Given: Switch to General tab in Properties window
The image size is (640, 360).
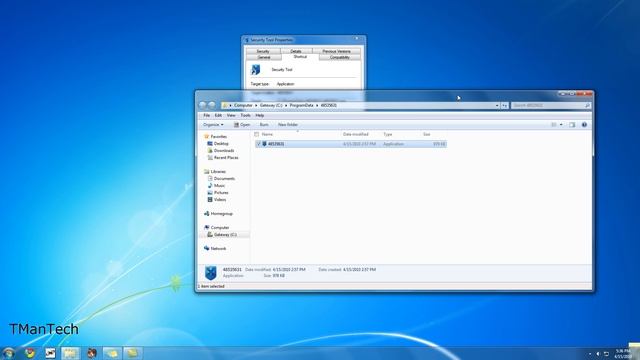Looking at the screenshot, I should (264, 57).
